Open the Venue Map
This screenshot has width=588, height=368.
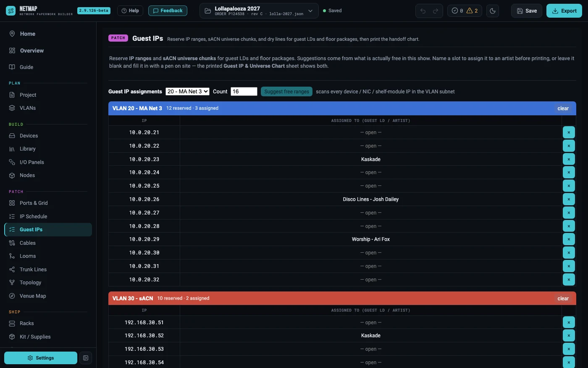tap(48, 296)
